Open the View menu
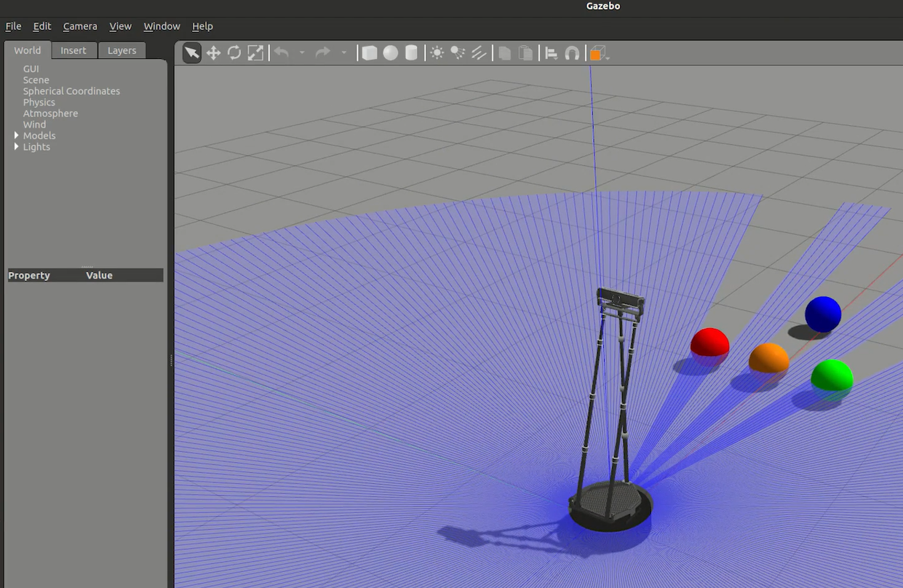Screen dimensions: 903x588 point(120,26)
